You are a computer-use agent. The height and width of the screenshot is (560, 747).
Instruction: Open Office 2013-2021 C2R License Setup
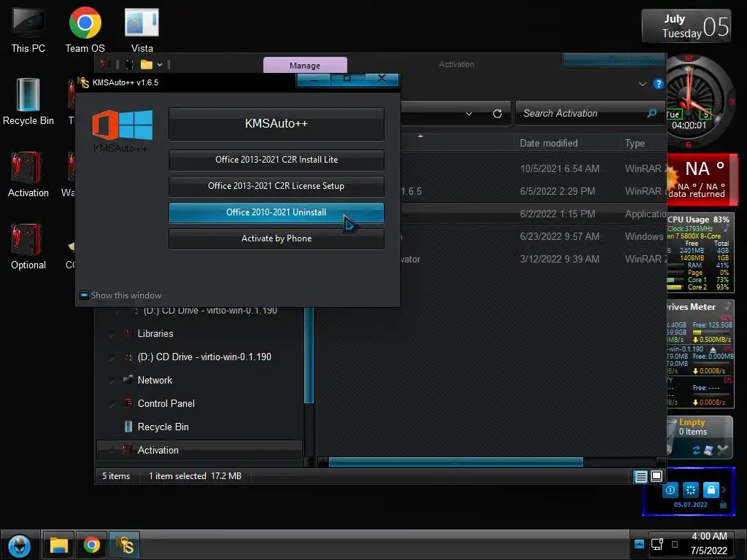[x=276, y=186]
